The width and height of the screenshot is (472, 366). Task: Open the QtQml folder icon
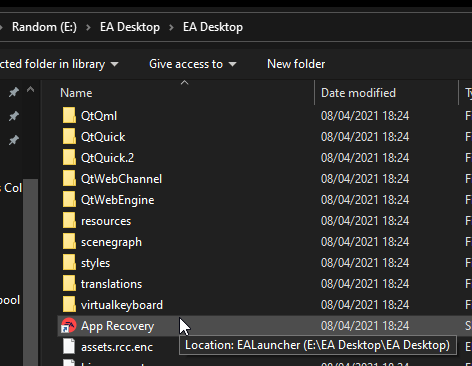click(x=69, y=116)
